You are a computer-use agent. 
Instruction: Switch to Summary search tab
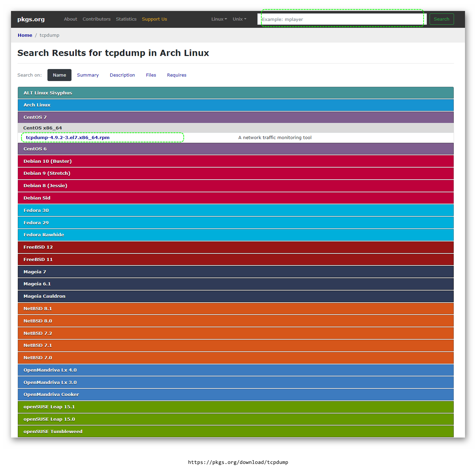[x=88, y=75]
